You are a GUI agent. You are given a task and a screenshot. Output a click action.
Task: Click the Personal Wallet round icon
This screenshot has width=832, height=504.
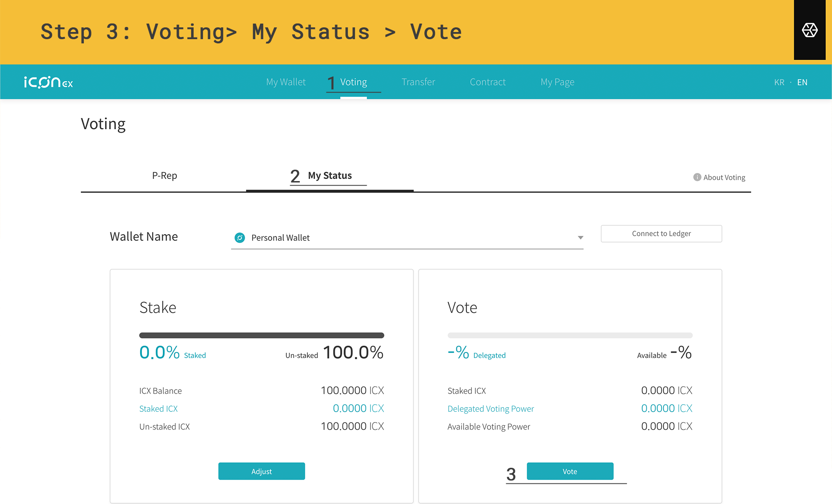point(240,238)
